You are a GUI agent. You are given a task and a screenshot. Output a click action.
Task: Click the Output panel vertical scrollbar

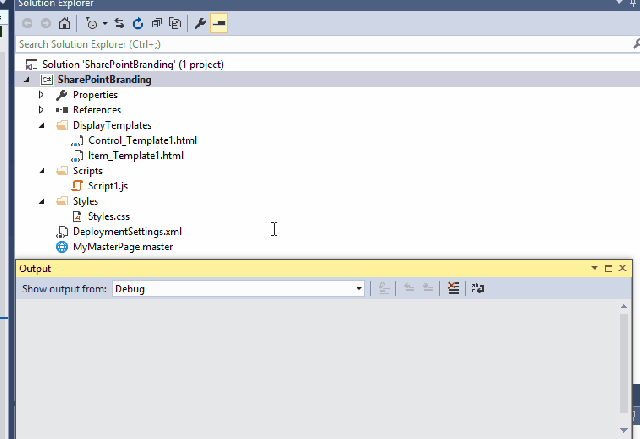point(627,360)
